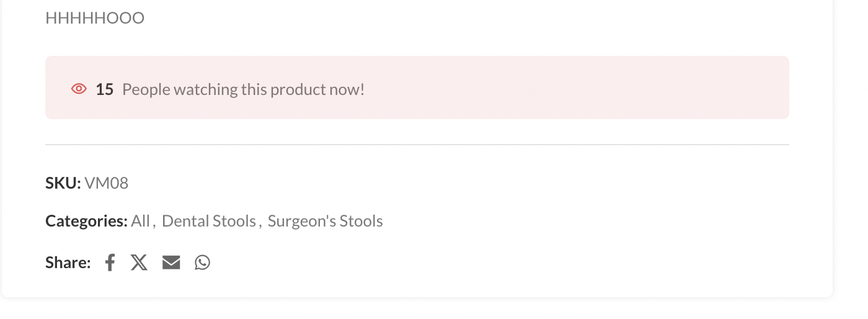Click the viewer count number 15
The width and height of the screenshot is (868, 319).
click(x=104, y=89)
